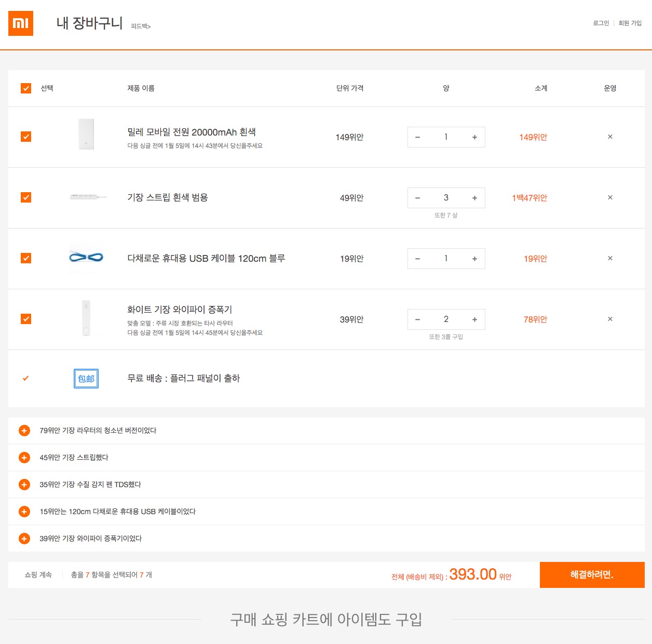The image size is (652, 644).
Task: Increase quantity of the 20000mAh power bank
Action: point(474,138)
